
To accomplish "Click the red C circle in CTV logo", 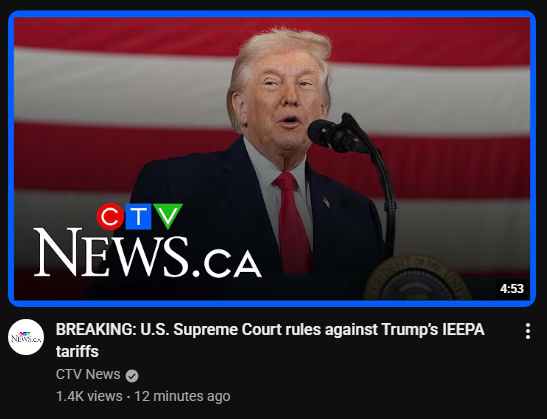I will coord(110,216).
